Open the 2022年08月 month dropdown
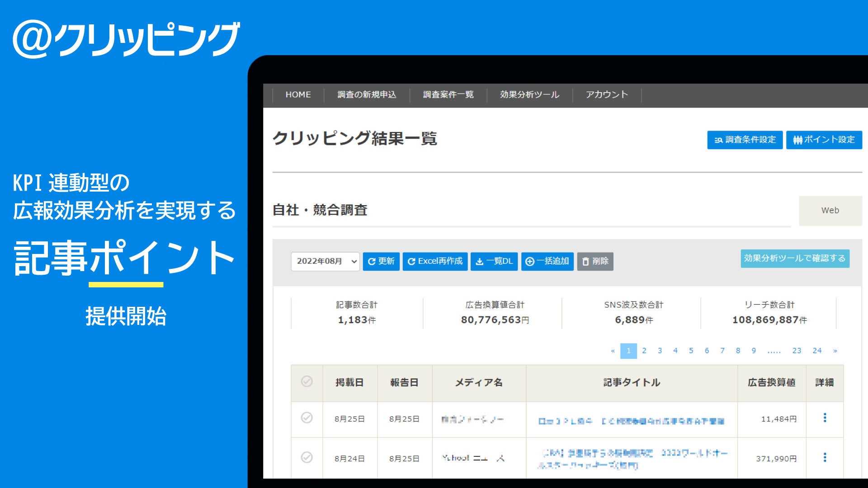 pyautogui.click(x=325, y=261)
